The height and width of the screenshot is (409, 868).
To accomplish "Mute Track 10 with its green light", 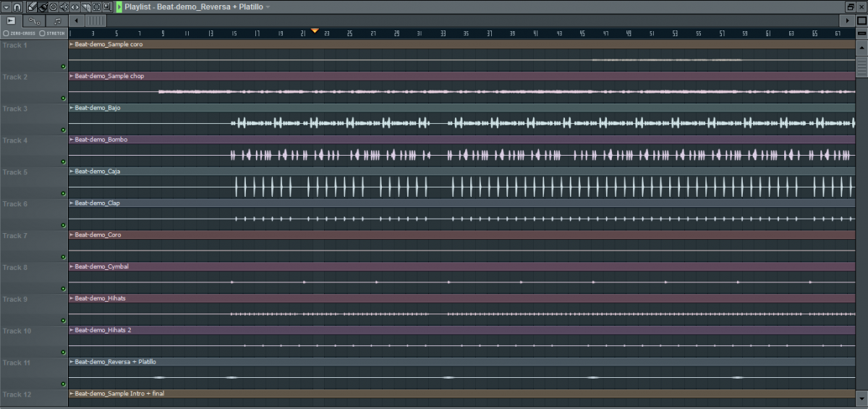I will pos(63,353).
